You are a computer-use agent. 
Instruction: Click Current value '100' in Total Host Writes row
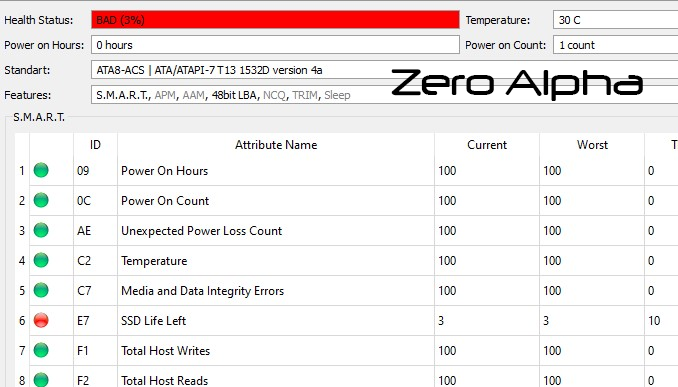pyautogui.click(x=447, y=351)
